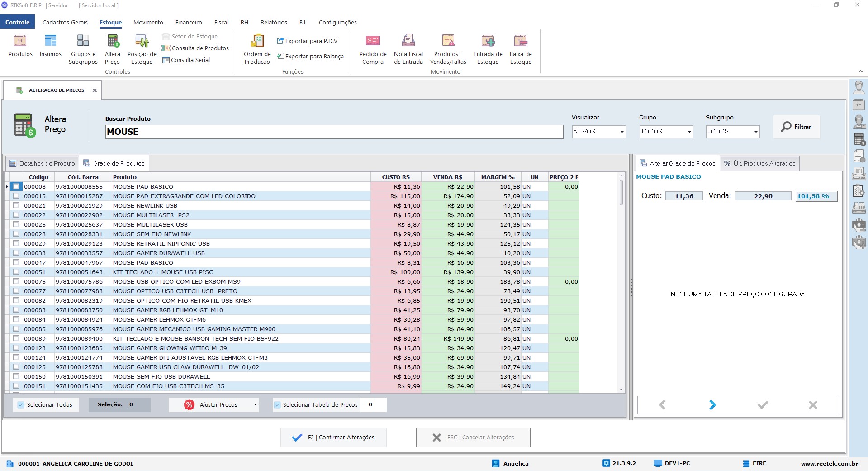Viewport: 868px width, 471px height.
Task: Click the cash register icon in right sidebar
Action: 859,208
